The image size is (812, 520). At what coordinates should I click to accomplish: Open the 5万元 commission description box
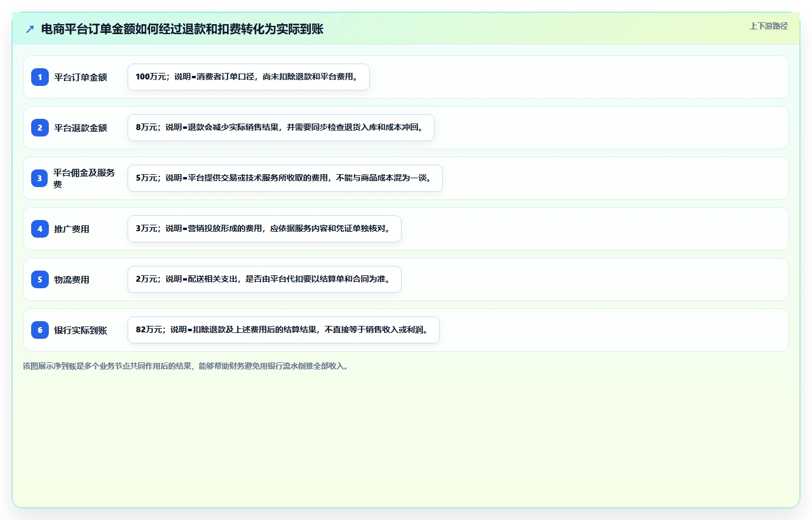point(285,178)
